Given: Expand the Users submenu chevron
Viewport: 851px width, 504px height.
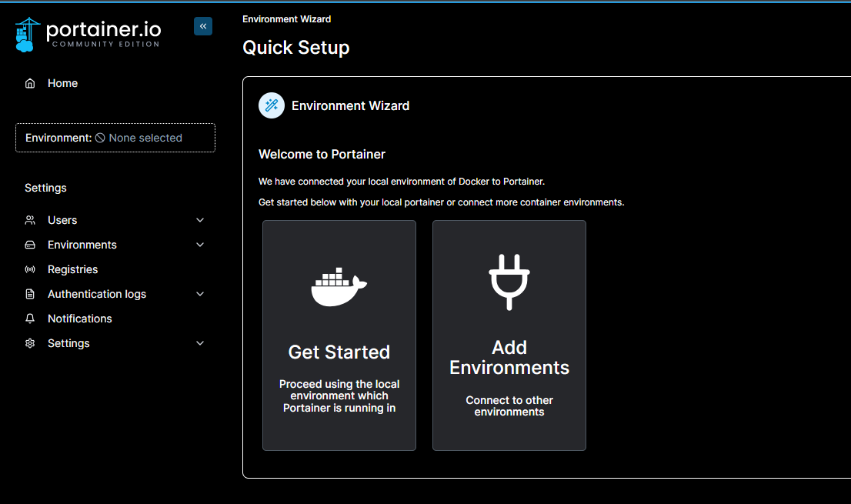Looking at the screenshot, I should pos(200,220).
